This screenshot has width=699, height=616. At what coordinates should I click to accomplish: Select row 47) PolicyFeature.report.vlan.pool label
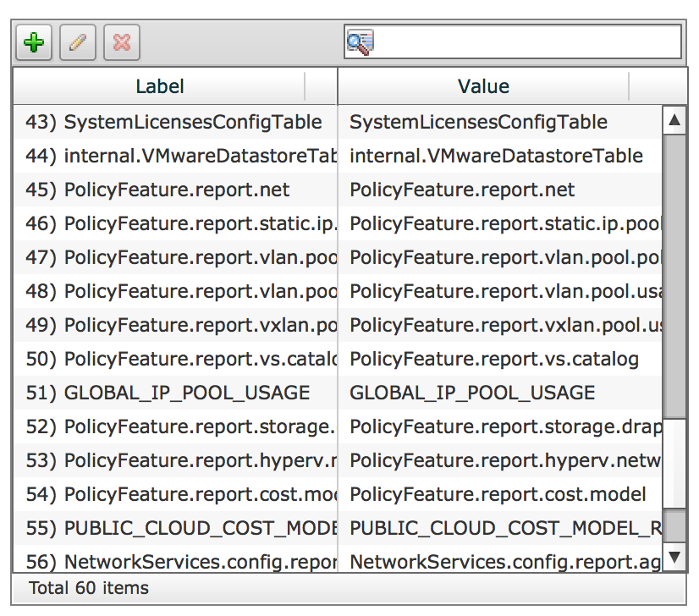(174, 257)
